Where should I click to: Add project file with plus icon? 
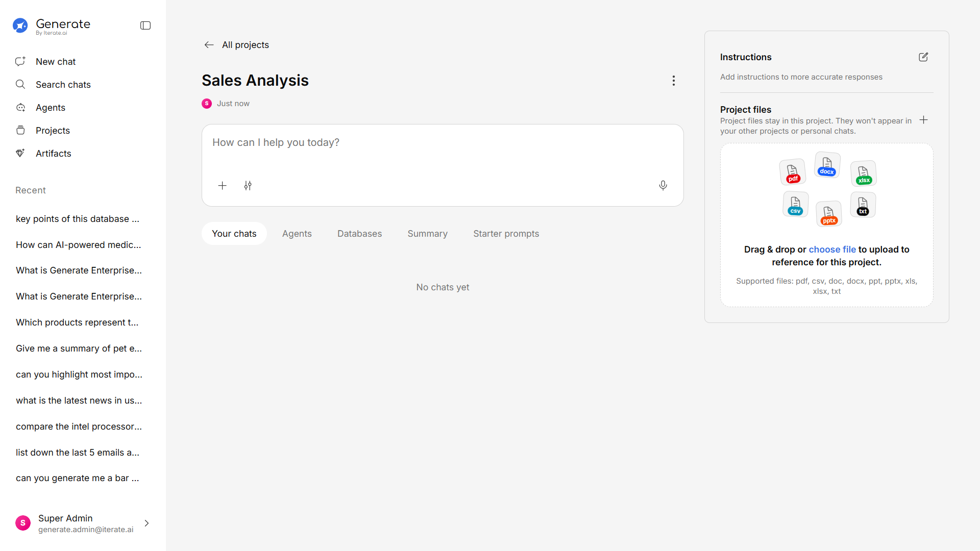923,120
